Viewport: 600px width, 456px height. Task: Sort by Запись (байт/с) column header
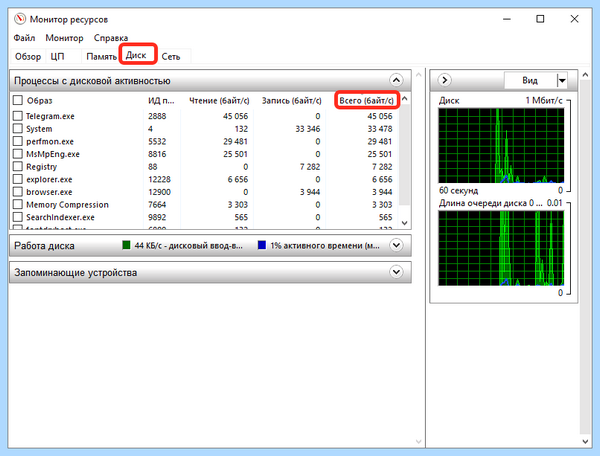coord(292,101)
